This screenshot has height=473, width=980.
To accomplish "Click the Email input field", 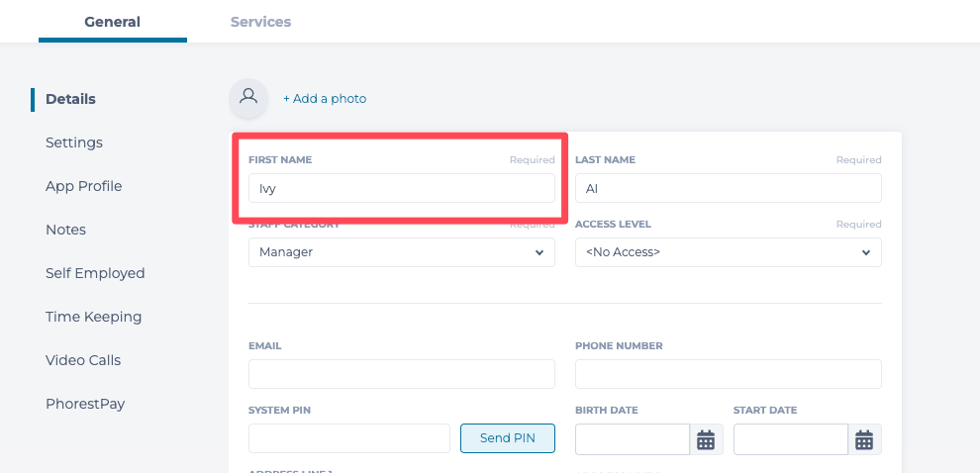I will point(401,374).
